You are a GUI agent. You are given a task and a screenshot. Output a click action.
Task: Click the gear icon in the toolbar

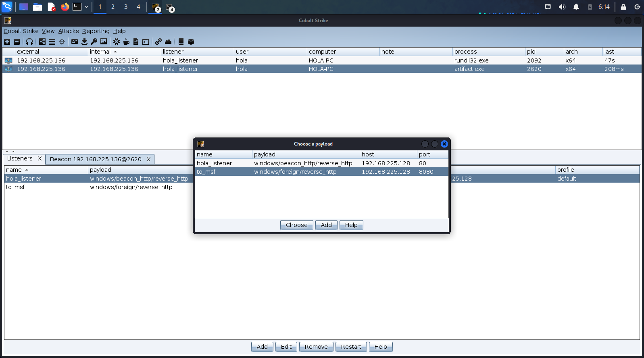117,42
